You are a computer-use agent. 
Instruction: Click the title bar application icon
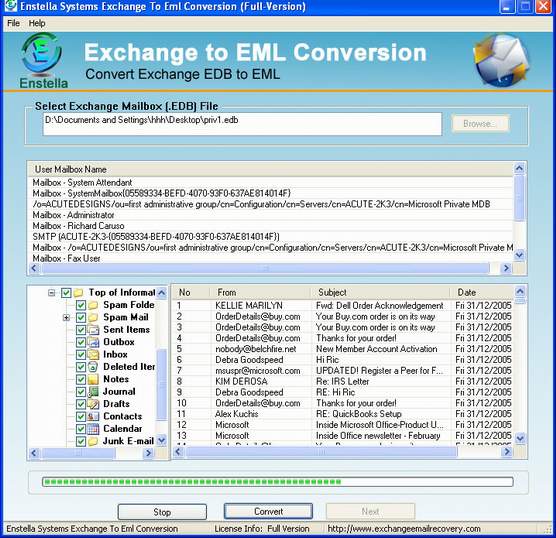[x=10, y=6]
